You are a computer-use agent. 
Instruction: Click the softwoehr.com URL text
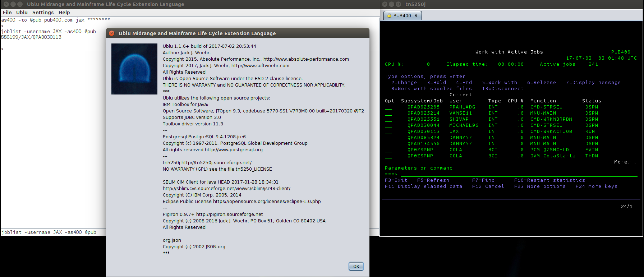point(260,66)
